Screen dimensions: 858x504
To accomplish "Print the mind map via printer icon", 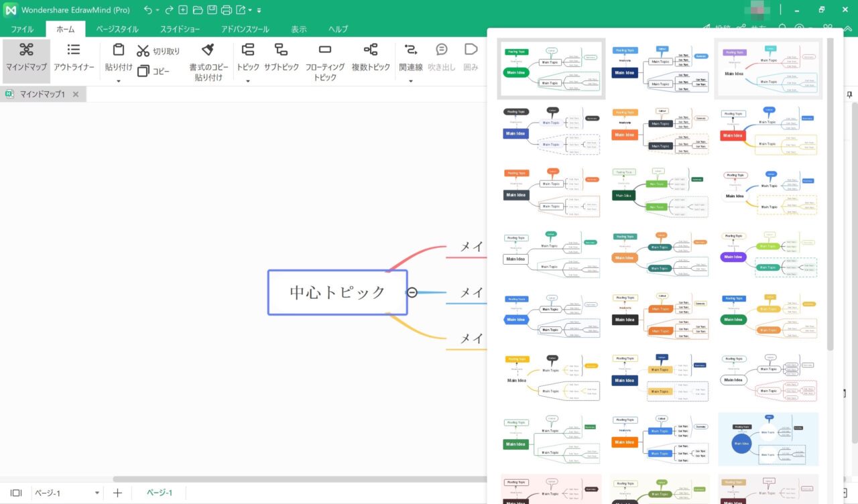I will pos(227,10).
